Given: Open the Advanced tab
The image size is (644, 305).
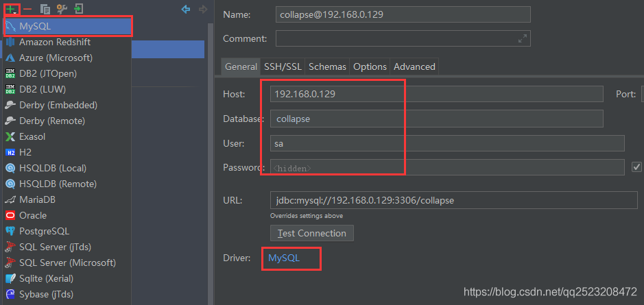Looking at the screenshot, I should pos(414,67).
